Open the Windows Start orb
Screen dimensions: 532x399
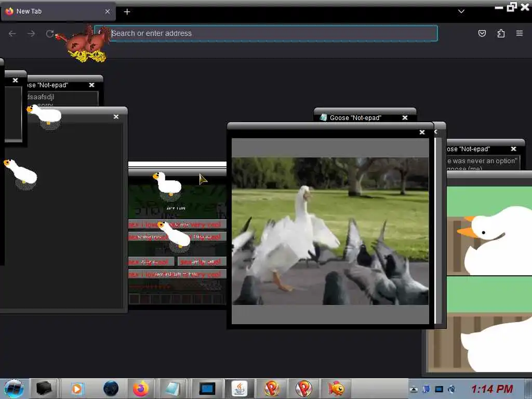(x=14, y=389)
